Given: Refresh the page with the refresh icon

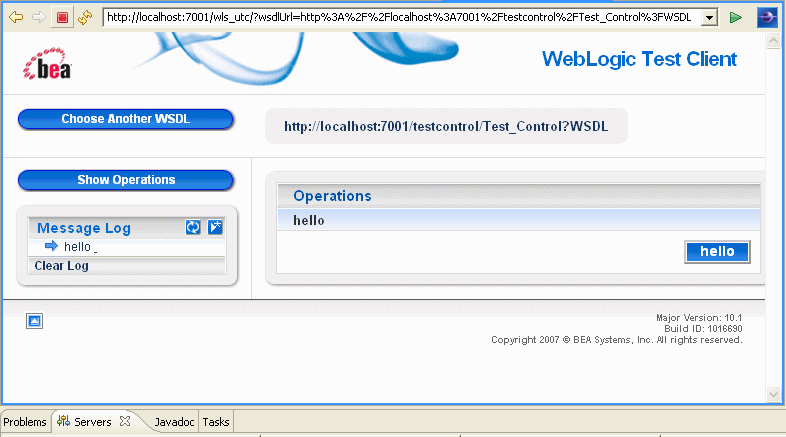Looking at the screenshot, I should click(85, 18).
